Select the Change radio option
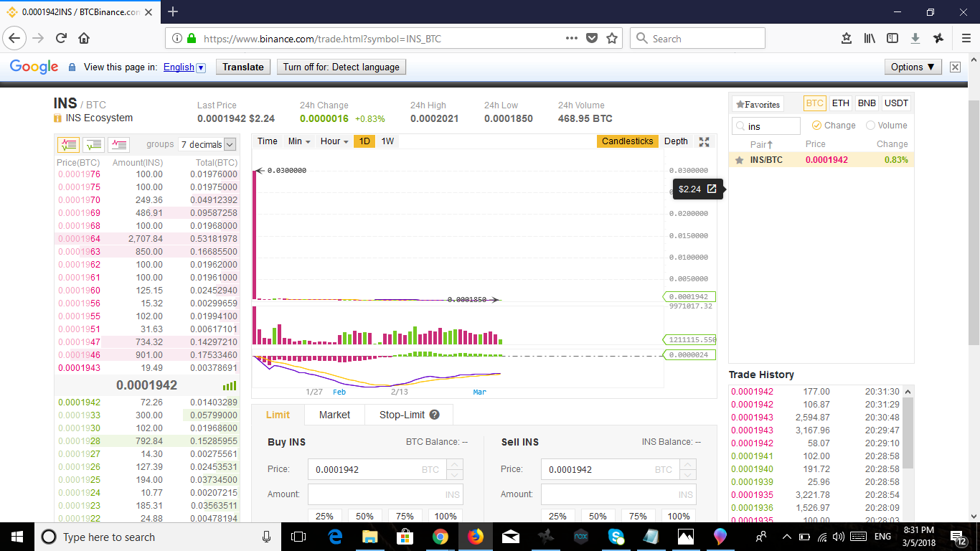Screen dimensions: 980x551 pos(816,126)
